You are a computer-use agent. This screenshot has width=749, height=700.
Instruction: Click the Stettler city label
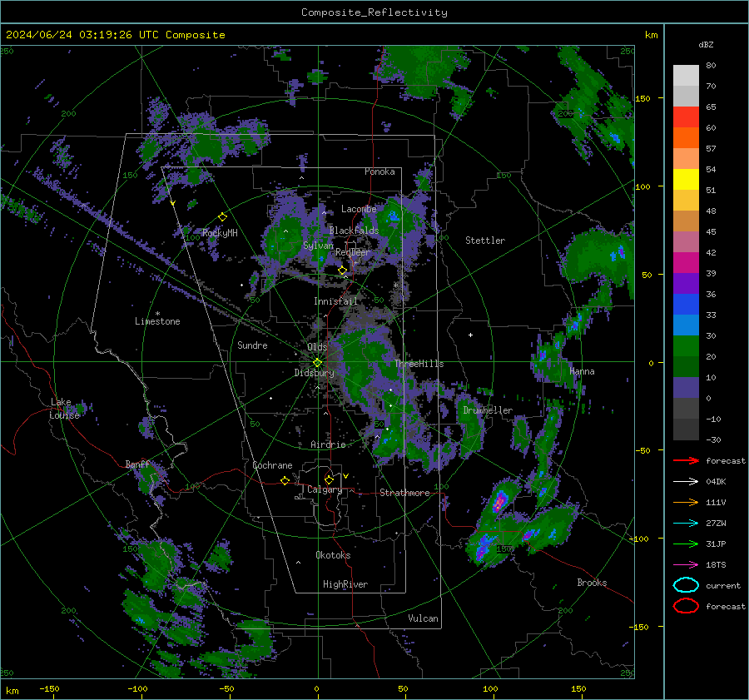point(485,241)
